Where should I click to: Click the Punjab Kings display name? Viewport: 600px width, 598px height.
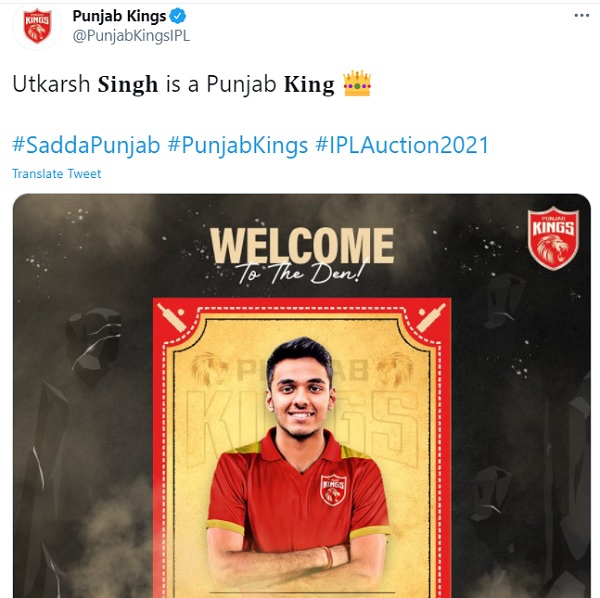pos(119,16)
